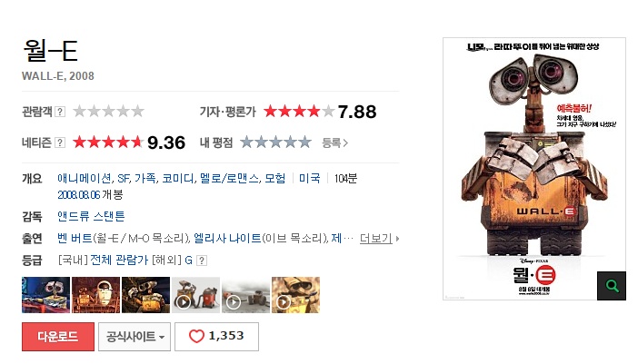Open the 애니메이션 genre link
Viewport: 638px width, 364px height.
[85, 178]
